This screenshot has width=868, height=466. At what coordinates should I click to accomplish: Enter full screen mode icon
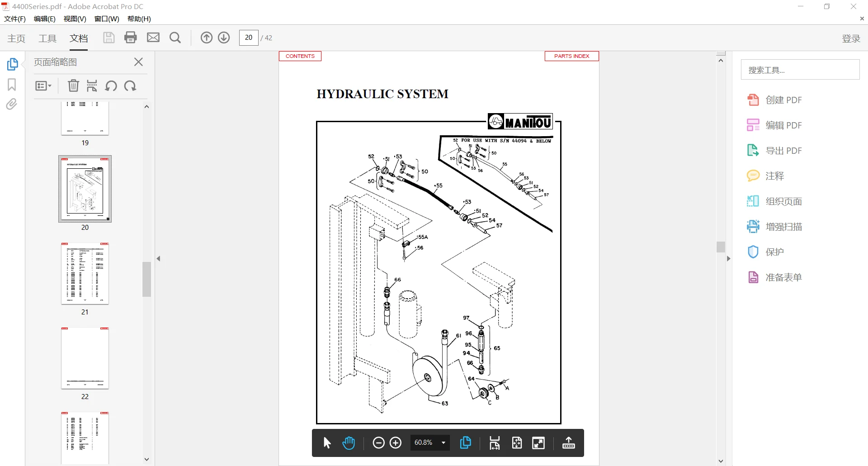click(x=538, y=443)
